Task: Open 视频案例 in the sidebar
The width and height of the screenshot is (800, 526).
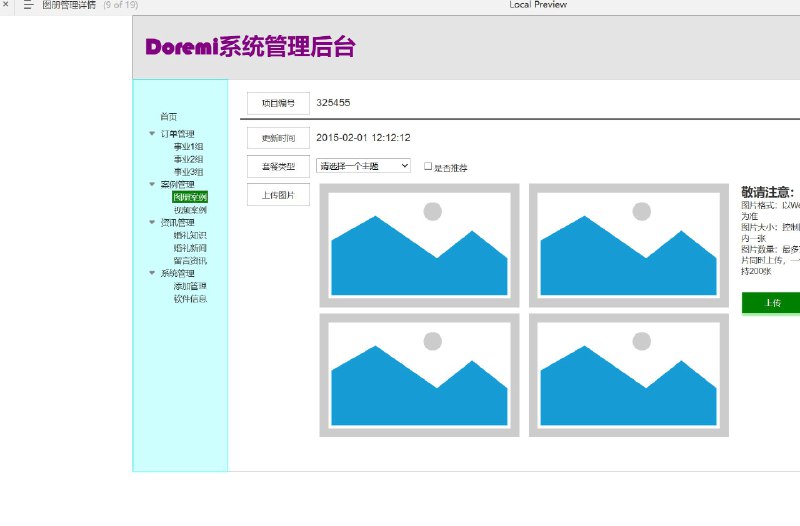Action: point(190,210)
